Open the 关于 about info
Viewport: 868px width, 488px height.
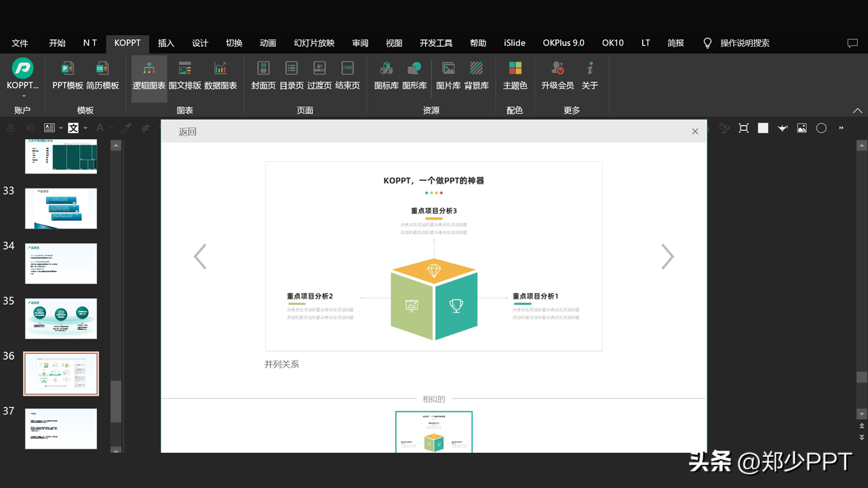[590, 75]
